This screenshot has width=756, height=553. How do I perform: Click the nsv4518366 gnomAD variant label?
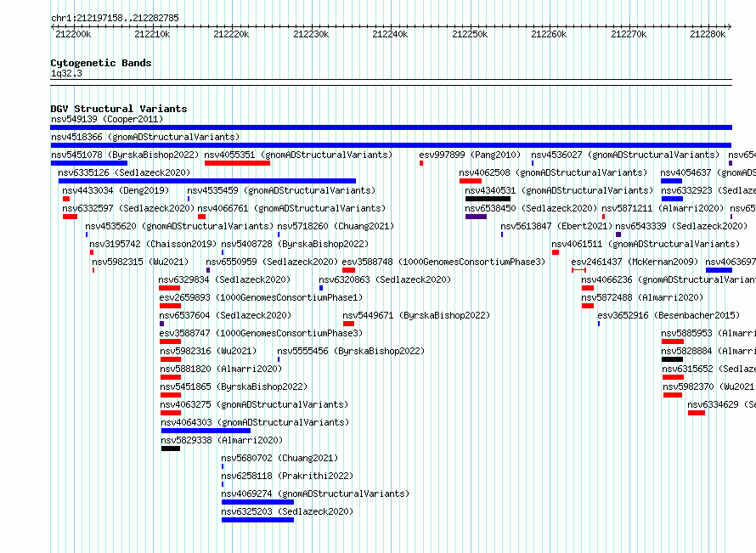pos(145,137)
